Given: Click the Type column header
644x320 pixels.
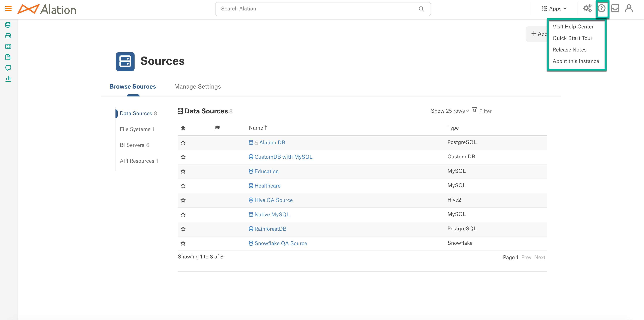Looking at the screenshot, I should pos(453,128).
